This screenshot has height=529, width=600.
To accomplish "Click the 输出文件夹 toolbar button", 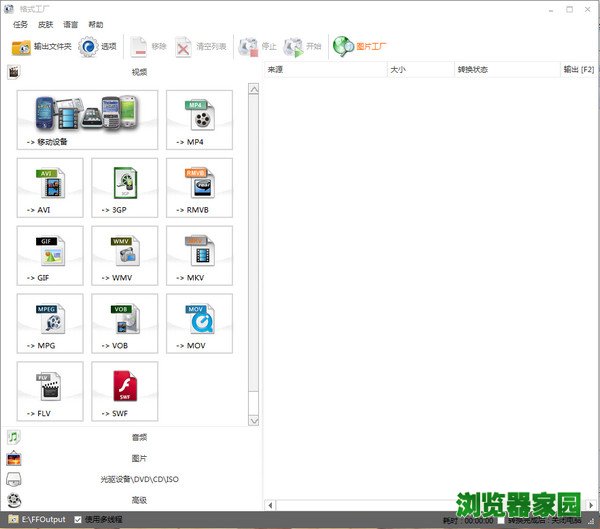I will pyautogui.click(x=41, y=46).
